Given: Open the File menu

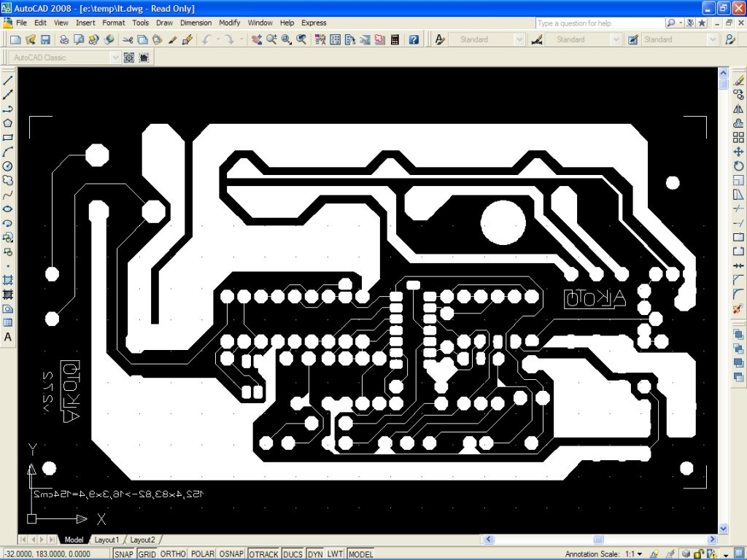Looking at the screenshot, I should 21,23.
